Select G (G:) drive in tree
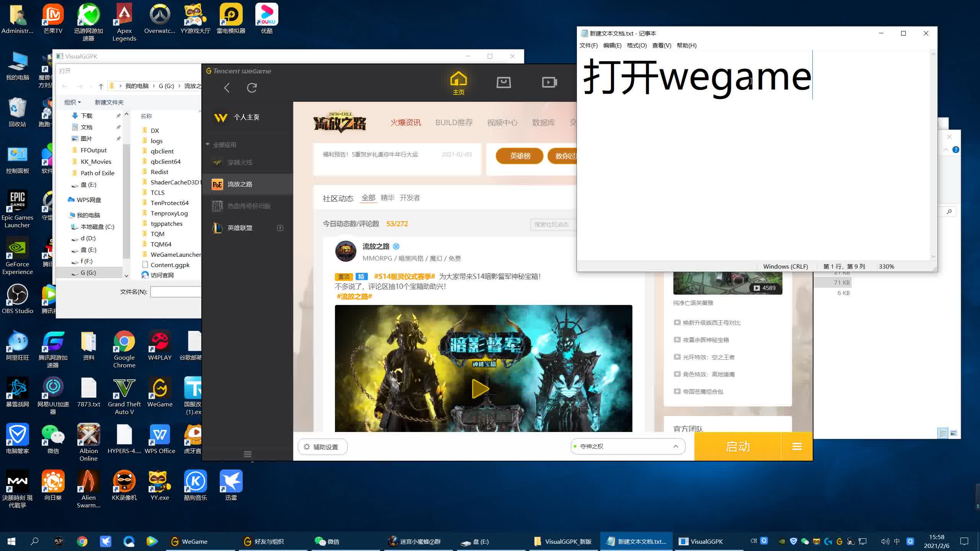This screenshot has height=551, width=980. (88, 273)
